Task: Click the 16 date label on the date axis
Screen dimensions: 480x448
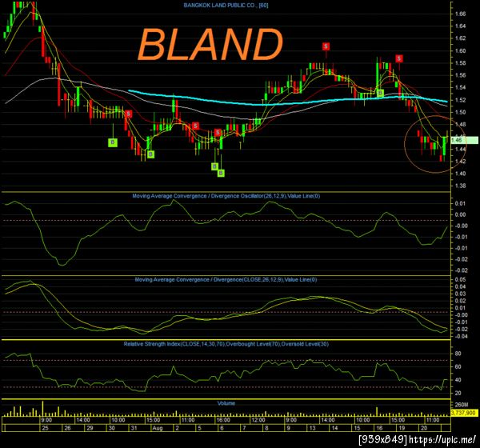Action: tap(379, 428)
